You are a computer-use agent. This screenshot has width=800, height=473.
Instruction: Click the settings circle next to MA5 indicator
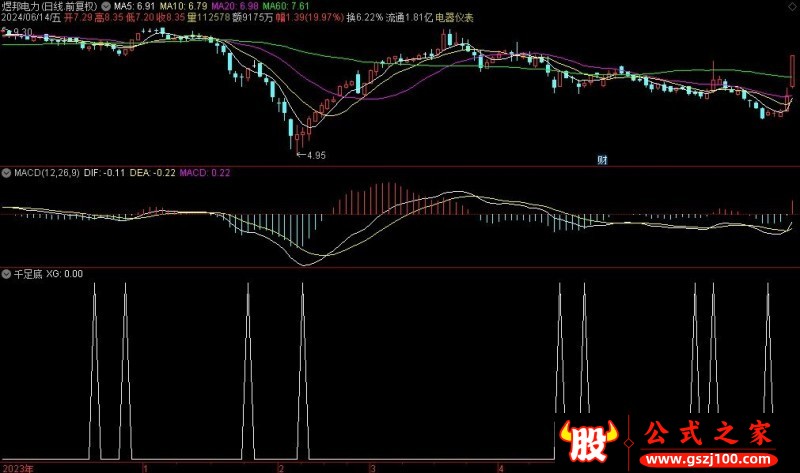[x=107, y=6]
